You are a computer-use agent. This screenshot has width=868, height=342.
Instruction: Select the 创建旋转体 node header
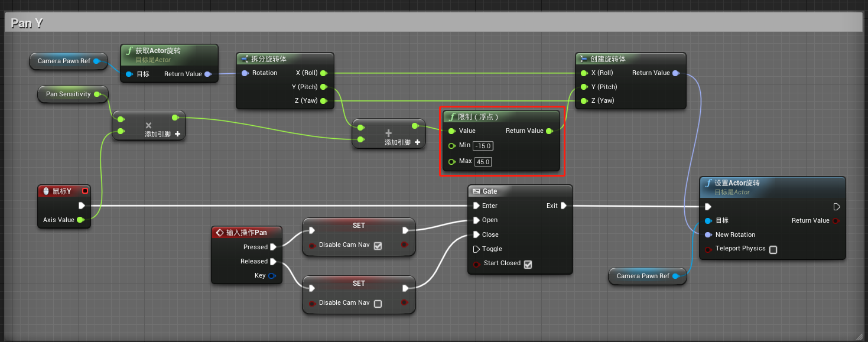(x=630, y=59)
